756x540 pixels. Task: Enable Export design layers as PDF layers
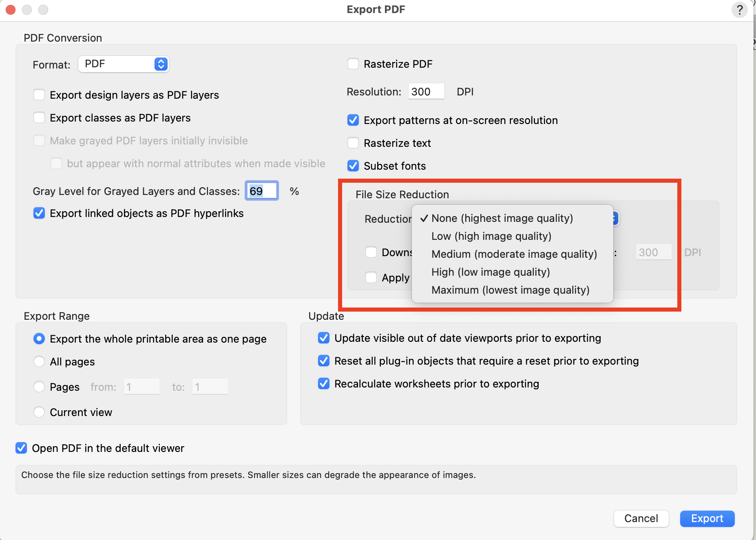point(39,95)
